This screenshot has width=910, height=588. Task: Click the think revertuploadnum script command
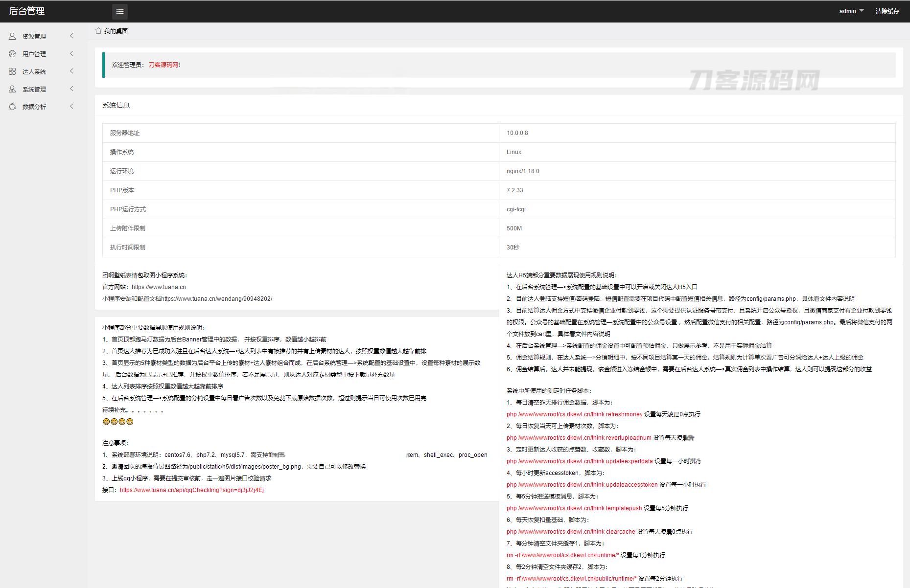579,438
